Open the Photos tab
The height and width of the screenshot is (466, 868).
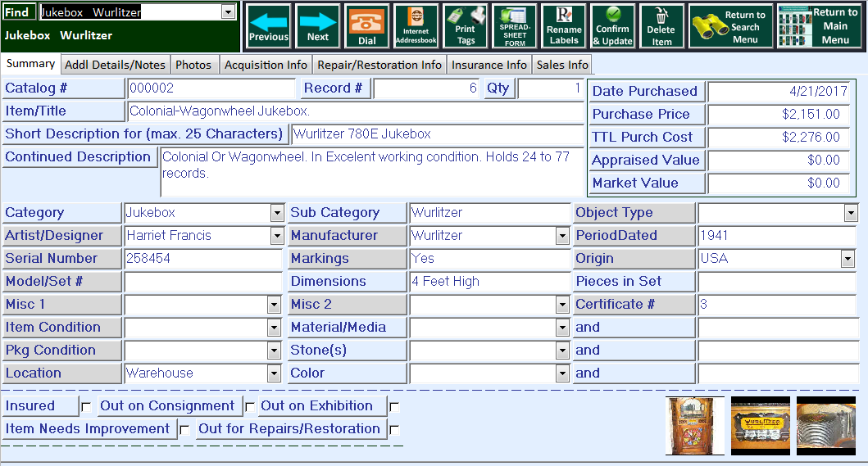193,65
